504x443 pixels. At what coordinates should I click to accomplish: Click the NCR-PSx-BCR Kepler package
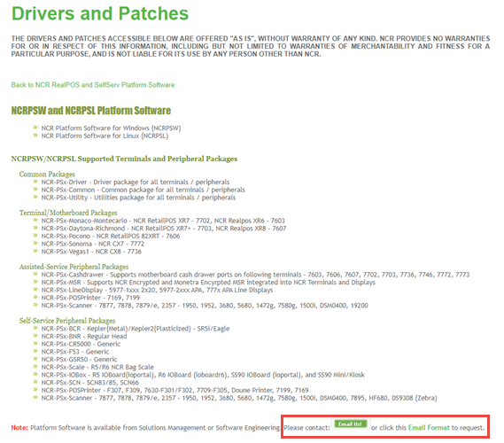click(x=136, y=329)
